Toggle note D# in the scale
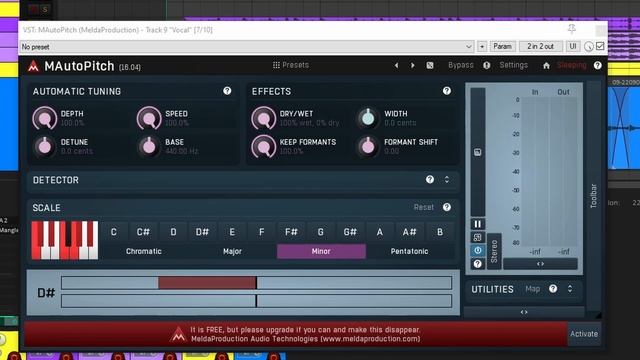 [x=202, y=232]
